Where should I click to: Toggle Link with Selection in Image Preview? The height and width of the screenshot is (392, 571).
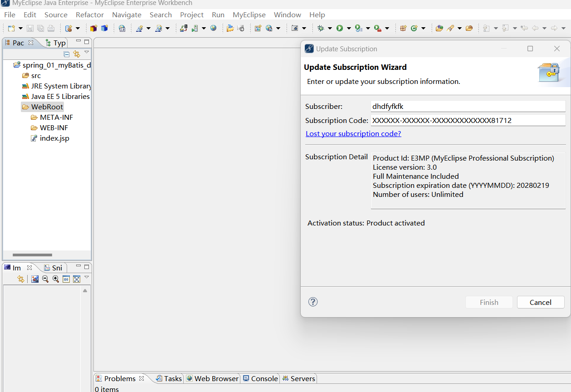pyautogui.click(x=21, y=279)
